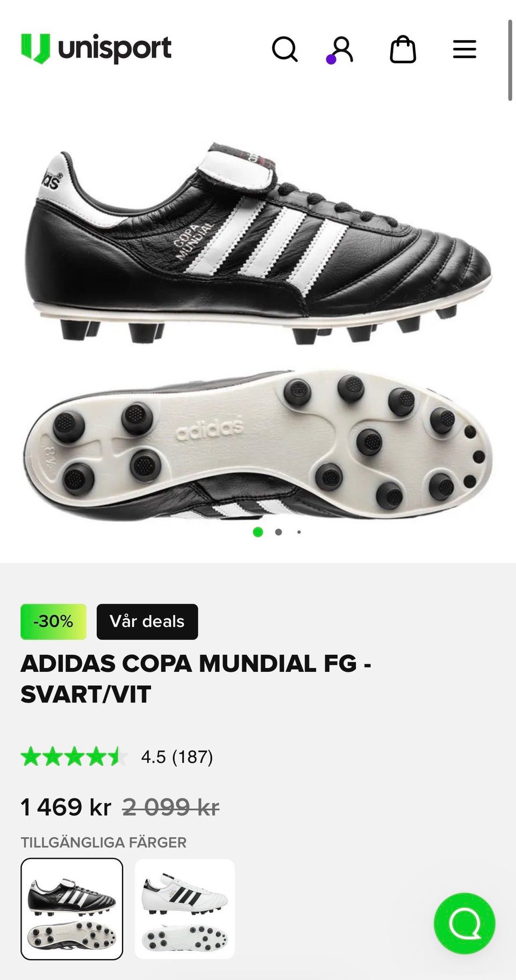Open the green chat bubble button
516x980 pixels.
pos(464,923)
